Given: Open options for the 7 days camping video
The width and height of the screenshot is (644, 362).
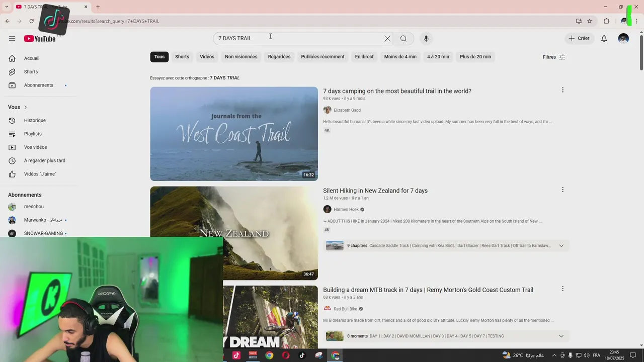Looking at the screenshot, I should [x=562, y=90].
